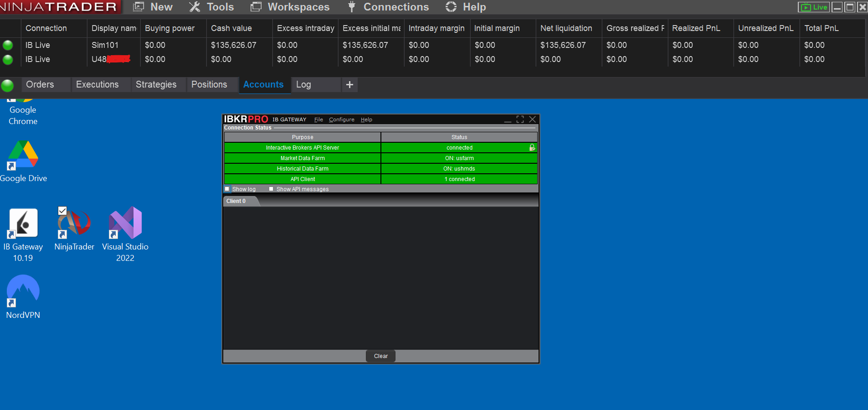Open NordVPN desktop shortcut
Image resolution: width=868 pixels, height=410 pixels.
[23, 297]
